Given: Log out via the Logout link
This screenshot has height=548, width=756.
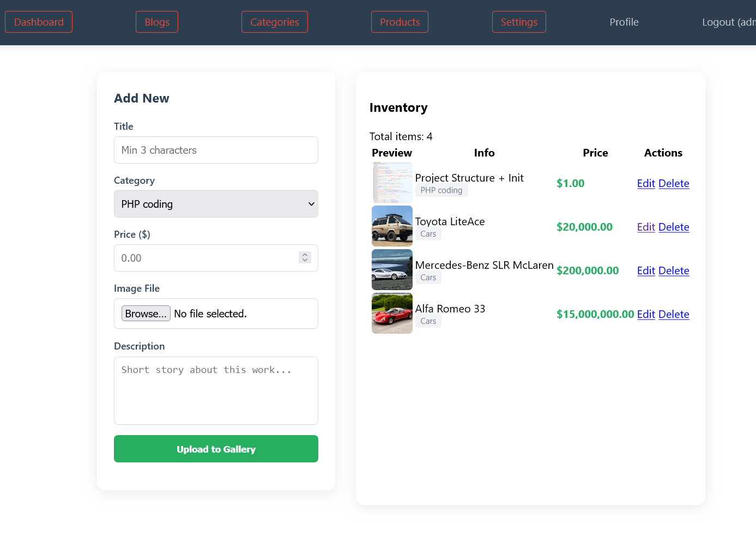Looking at the screenshot, I should coord(729,22).
